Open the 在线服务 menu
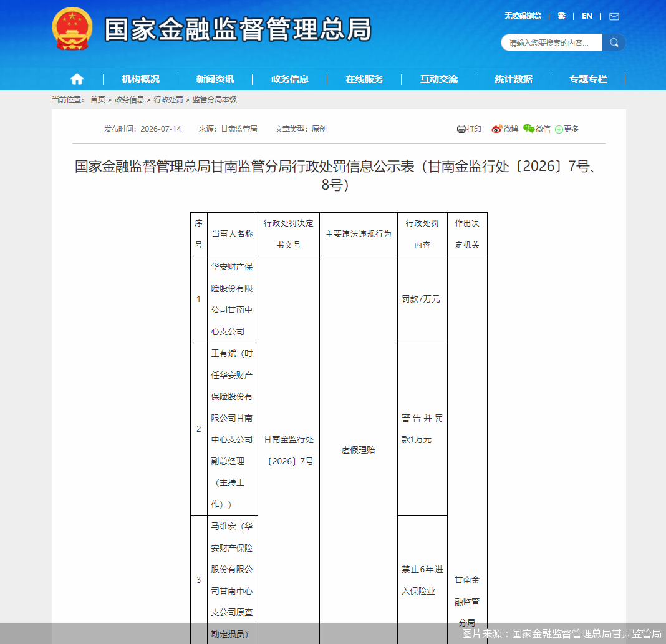Image resolution: width=666 pixels, height=644 pixels. click(364, 79)
